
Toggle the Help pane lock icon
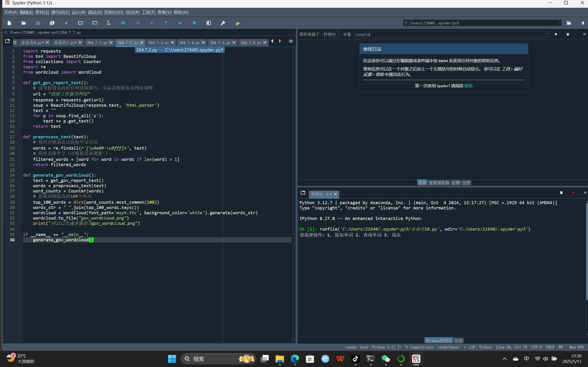(x=568, y=34)
